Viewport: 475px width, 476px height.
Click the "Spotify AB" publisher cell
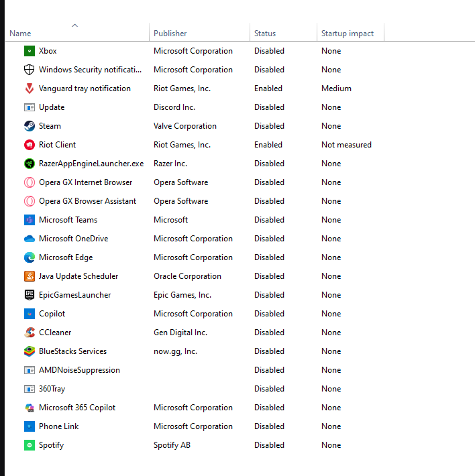[x=172, y=445]
